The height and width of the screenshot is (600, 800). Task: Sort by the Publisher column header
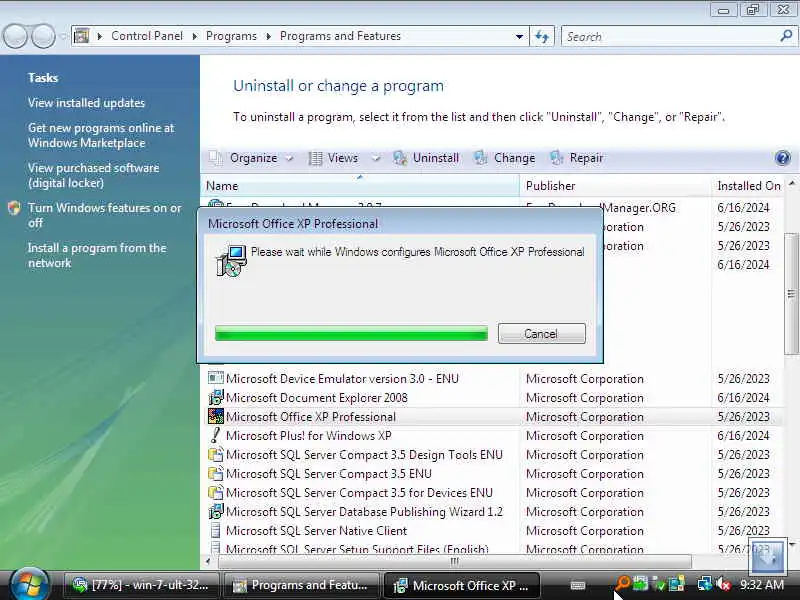615,186
